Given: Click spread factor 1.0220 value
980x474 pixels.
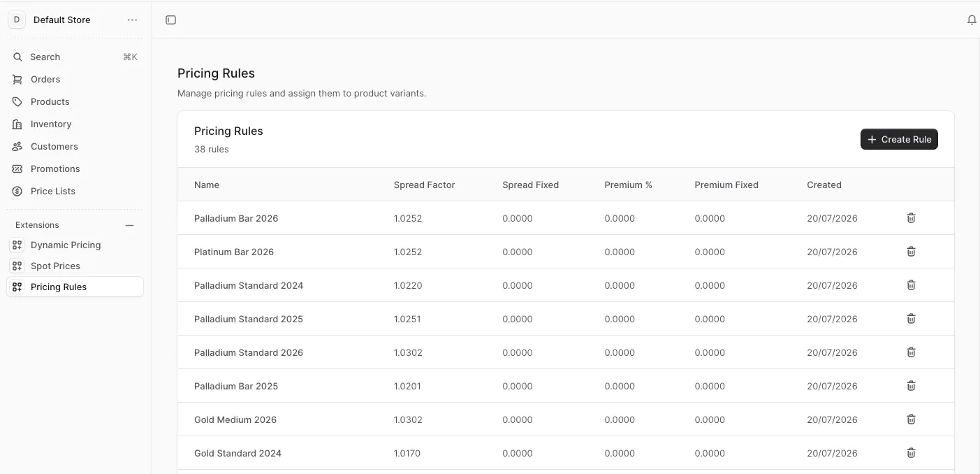Looking at the screenshot, I should tap(408, 285).
